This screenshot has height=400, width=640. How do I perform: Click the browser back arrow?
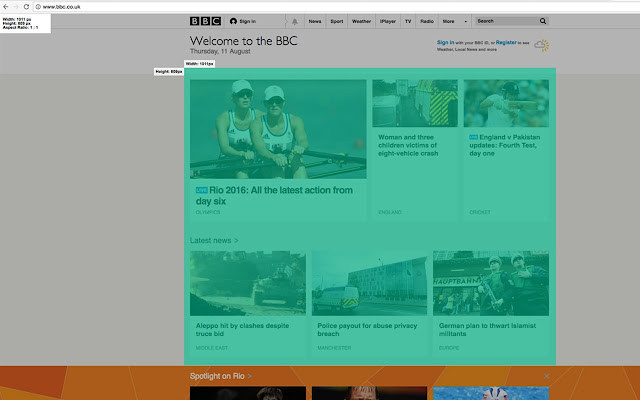5,7
